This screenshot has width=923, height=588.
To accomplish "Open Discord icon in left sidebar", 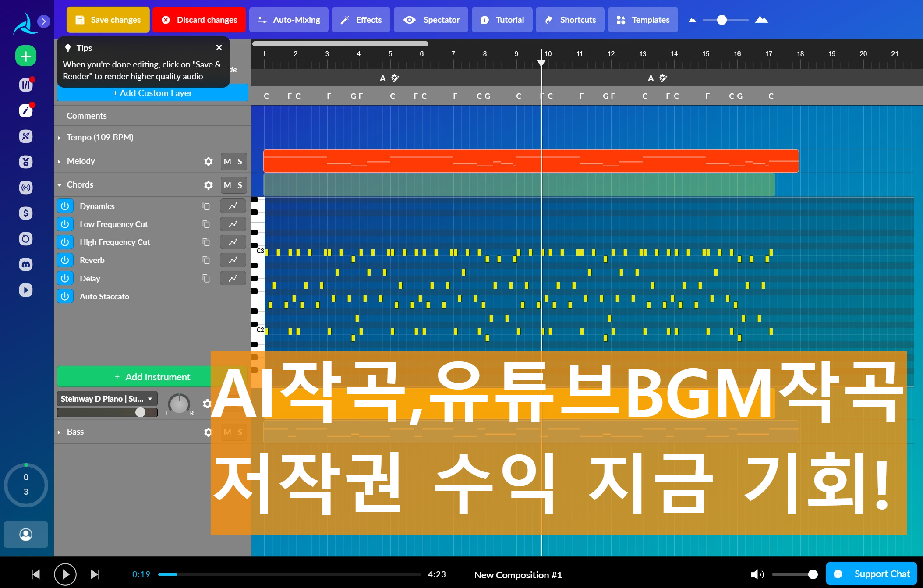I will tap(26, 264).
